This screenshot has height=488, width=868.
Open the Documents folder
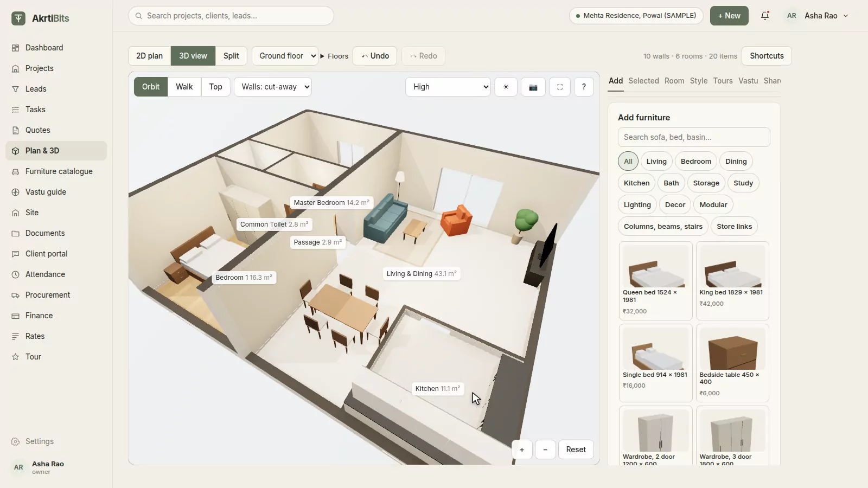tap(56, 233)
